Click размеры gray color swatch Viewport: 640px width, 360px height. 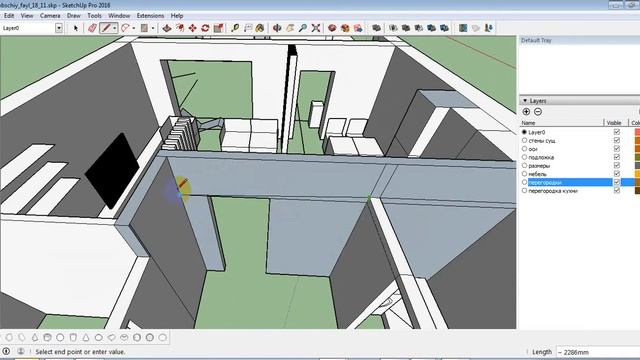pos(637,165)
